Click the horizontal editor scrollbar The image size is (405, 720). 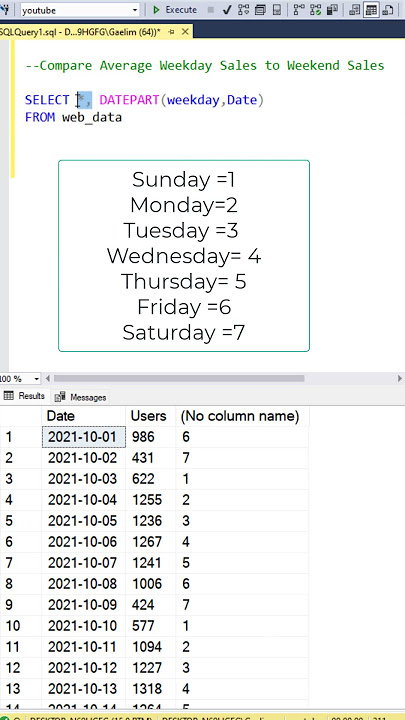pyautogui.click(x=179, y=378)
